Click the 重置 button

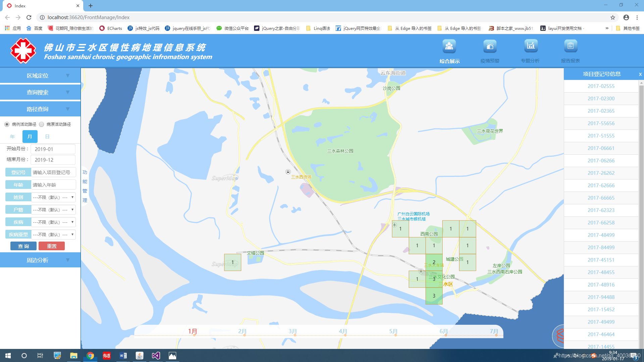[x=52, y=246]
